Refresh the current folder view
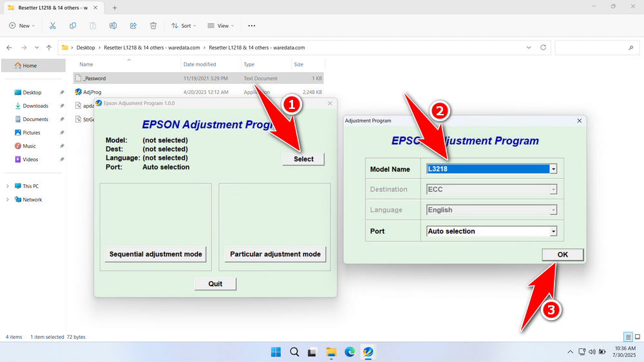The image size is (644, 362). click(x=543, y=47)
